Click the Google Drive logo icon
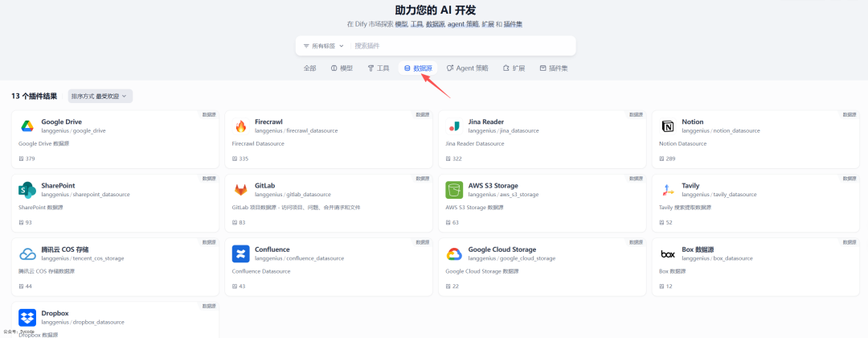The height and width of the screenshot is (338, 868). pos(27,126)
